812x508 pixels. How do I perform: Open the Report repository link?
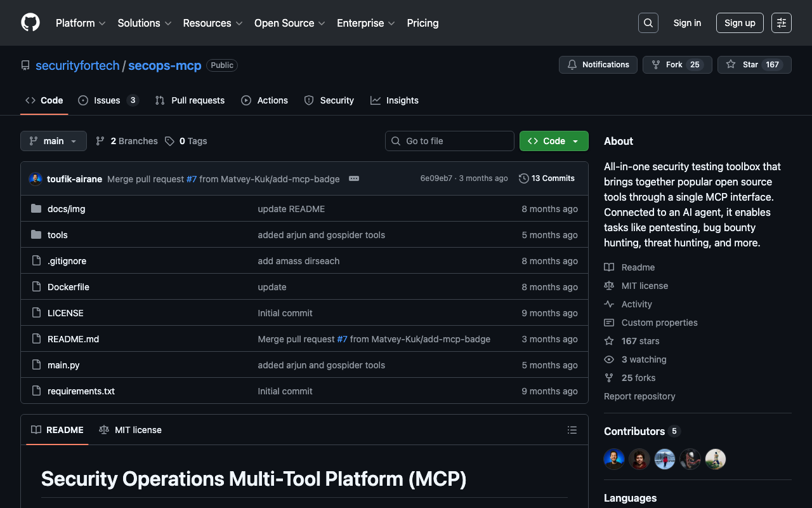[x=639, y=396]
